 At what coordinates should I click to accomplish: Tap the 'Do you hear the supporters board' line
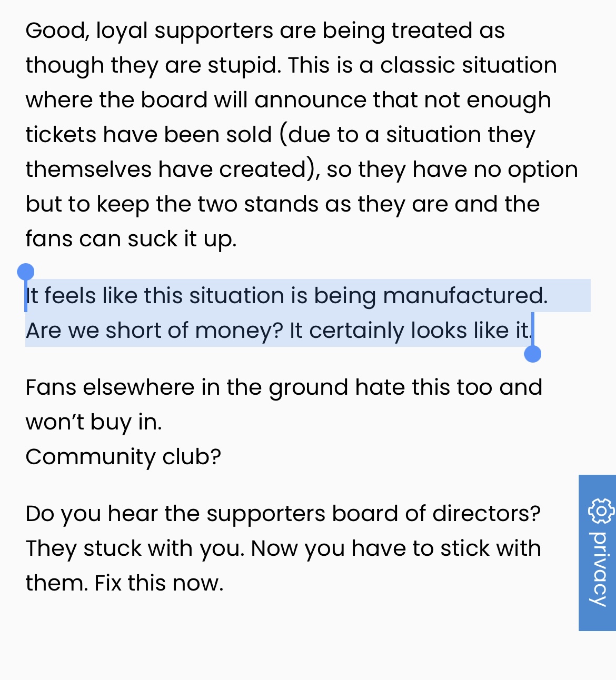click(x=283, y=514)
